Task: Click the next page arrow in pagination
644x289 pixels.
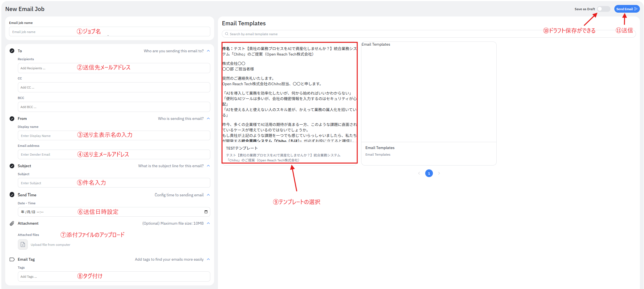Action: click(439, 173)
